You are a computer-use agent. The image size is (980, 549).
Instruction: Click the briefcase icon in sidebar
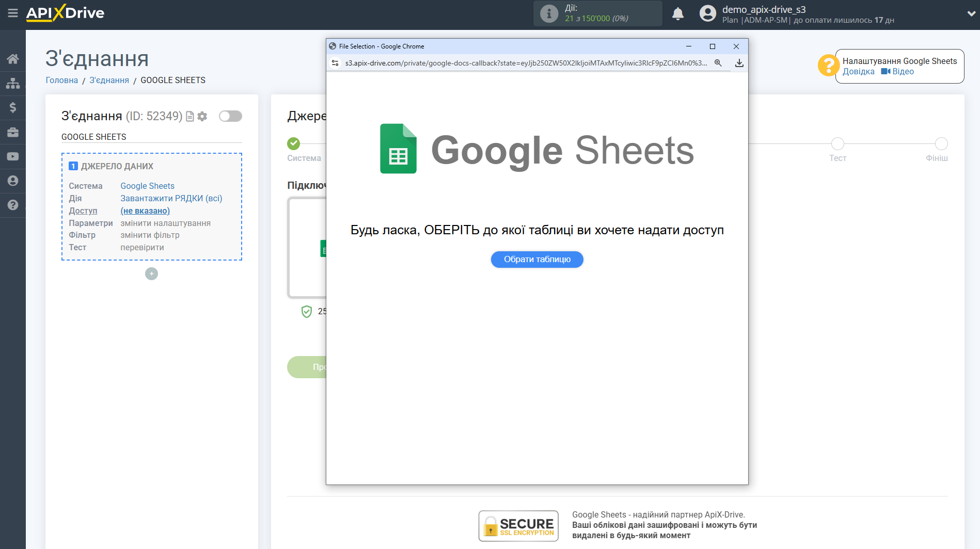click(12, 132)
